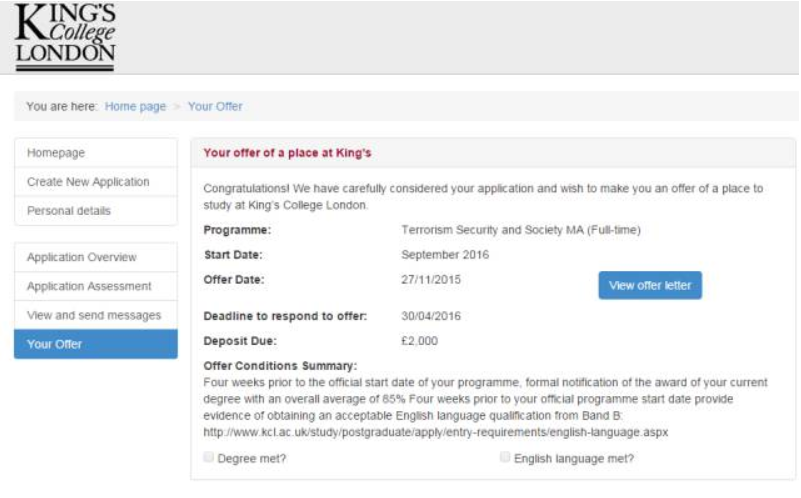Open Application Overview section
Viewport: 801px width, 498px height.
tap(82, 258)
